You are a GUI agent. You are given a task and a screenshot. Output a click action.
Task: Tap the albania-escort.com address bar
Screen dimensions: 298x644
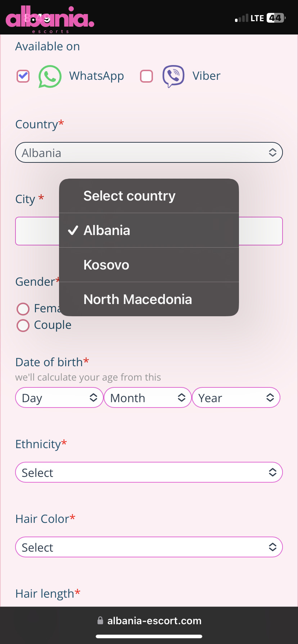point(149,621)
